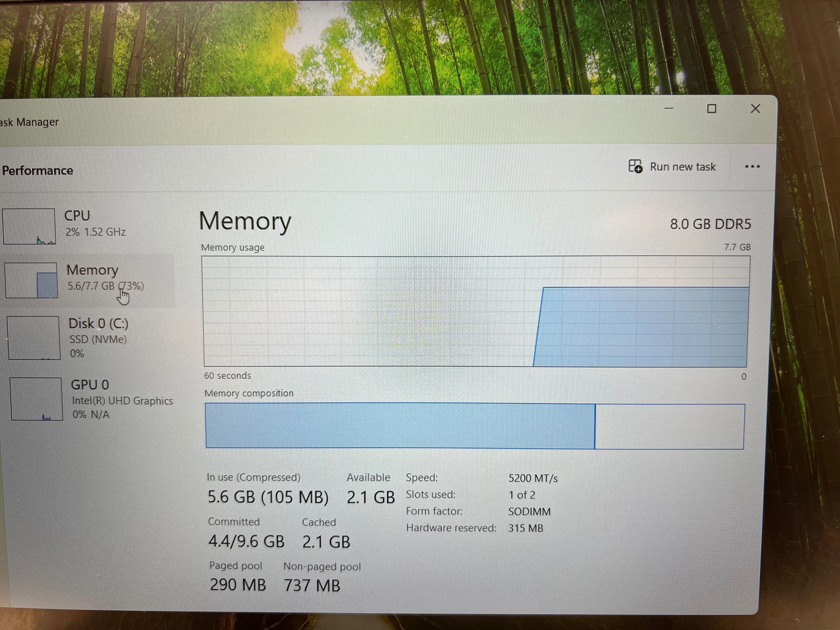Click the Cached value 2.1 GB
This screenshot has width=840, height=630.
(x=326, y=542)
